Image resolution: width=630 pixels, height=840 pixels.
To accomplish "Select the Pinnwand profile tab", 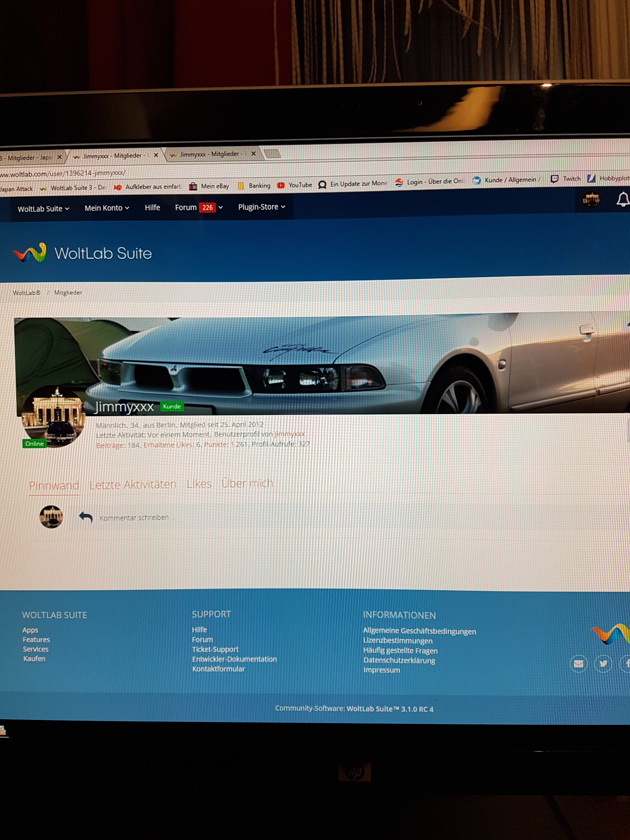I will pos(54,485).
